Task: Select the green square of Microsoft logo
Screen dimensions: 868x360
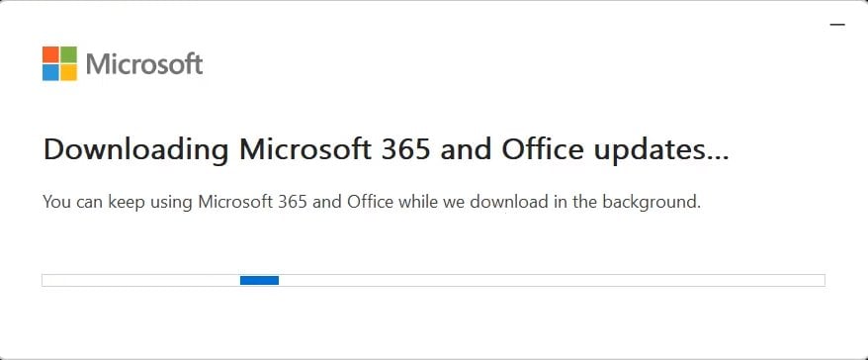Action: click(x=68, y=54)
